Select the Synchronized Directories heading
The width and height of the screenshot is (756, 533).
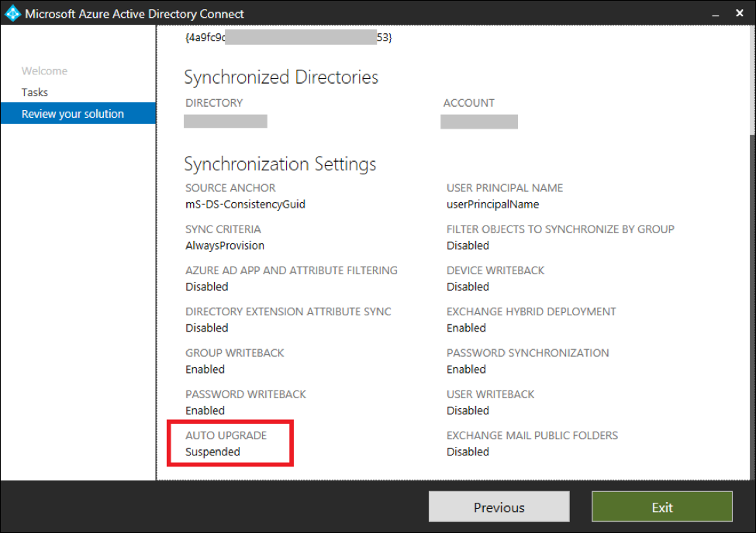click(281, 77)
